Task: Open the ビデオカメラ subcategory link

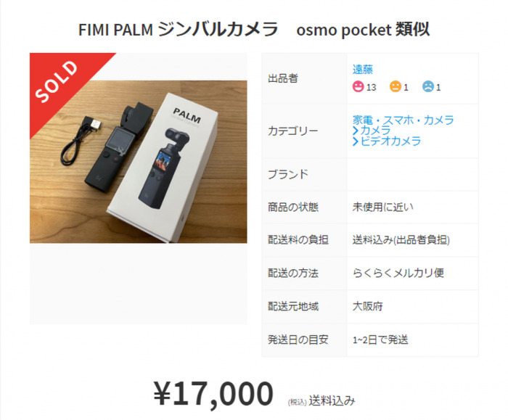Action: (390, 141)
